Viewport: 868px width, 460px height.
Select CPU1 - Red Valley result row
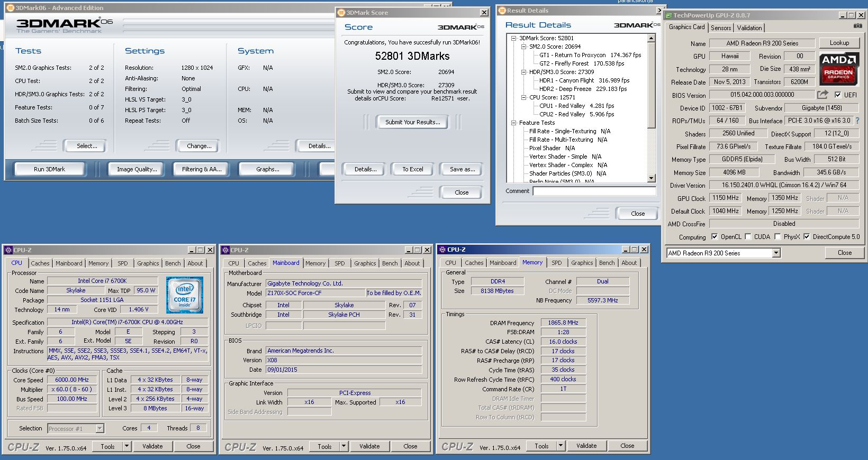tap(576, 106)
